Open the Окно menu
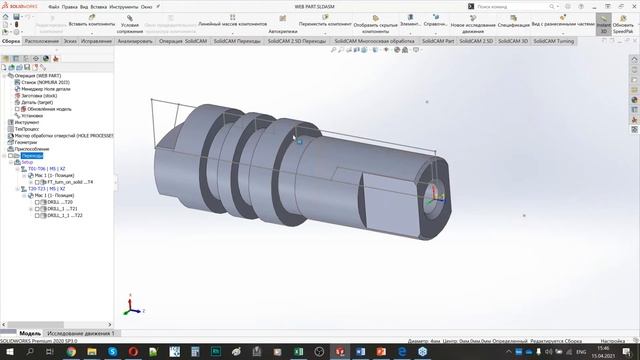Screen dimensions: 640x360 [146, 7]
